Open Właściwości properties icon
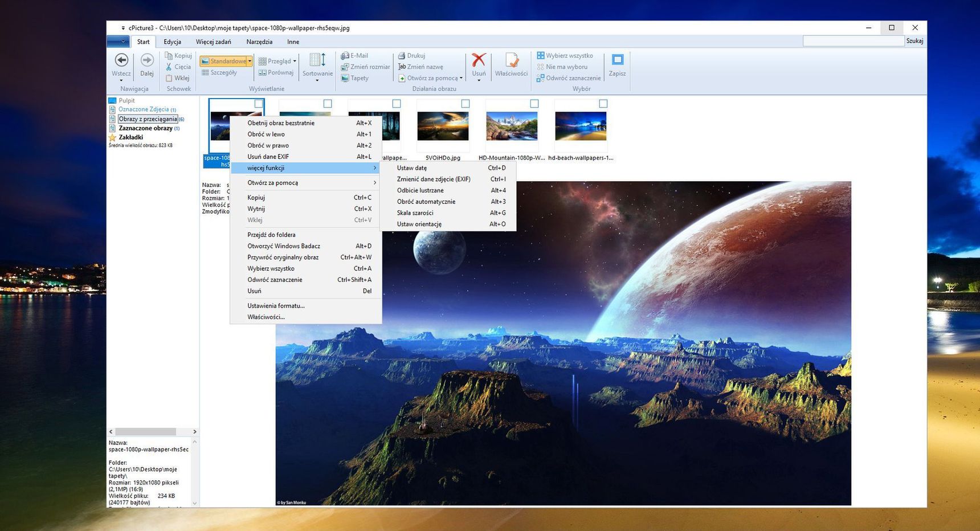Screen dimensions: 980x531 point(512,60)
